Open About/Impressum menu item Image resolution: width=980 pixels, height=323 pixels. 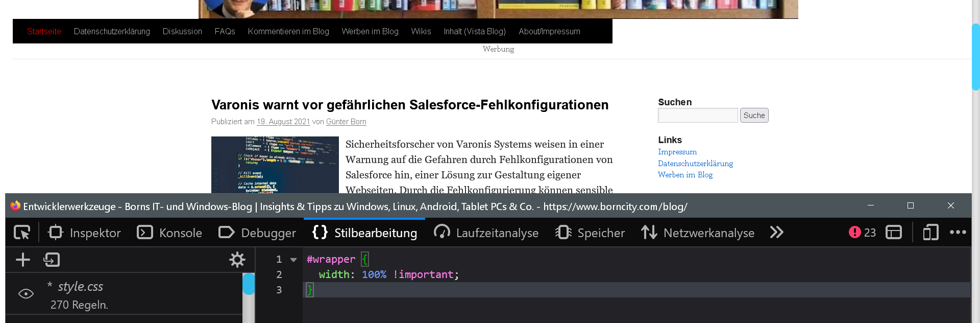(549, 32)
